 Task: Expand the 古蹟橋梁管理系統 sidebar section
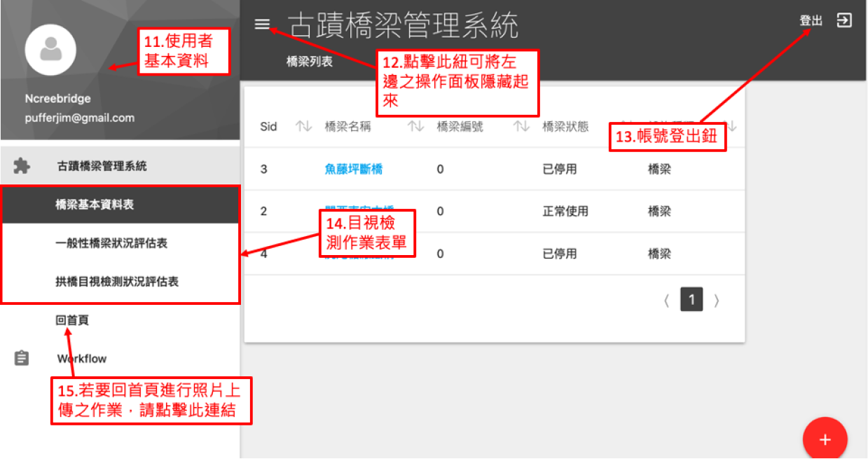pos(102,166)
